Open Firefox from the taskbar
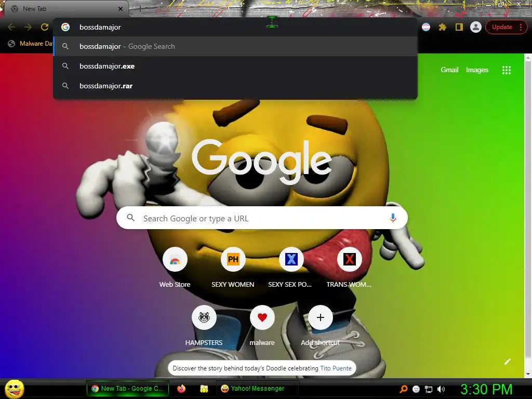Viewport: 532px width, 399px height. (181, 389)
